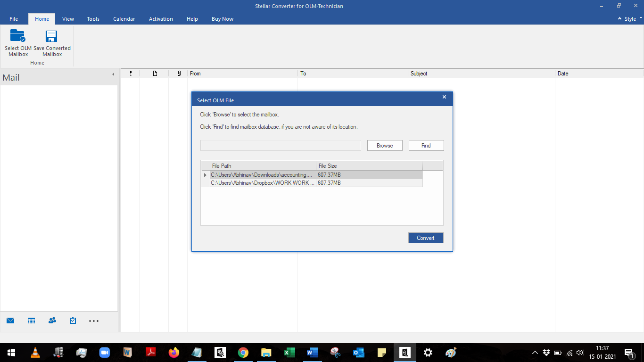Sort by the Subject column header
Image resolution: width=644 pixels, height=362 pixels.
481,74
